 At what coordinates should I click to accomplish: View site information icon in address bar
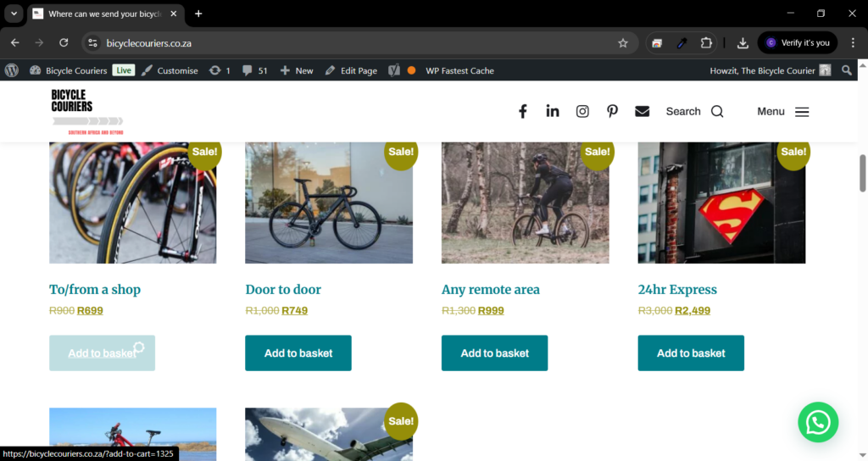[92, 42]
